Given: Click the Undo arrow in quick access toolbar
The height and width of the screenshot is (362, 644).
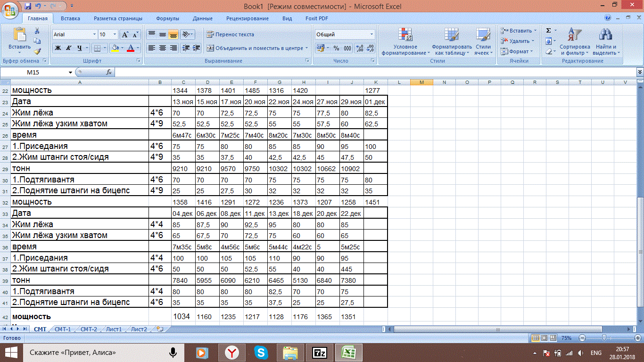Looking at the screenshot, I should (x=39, y=7).
